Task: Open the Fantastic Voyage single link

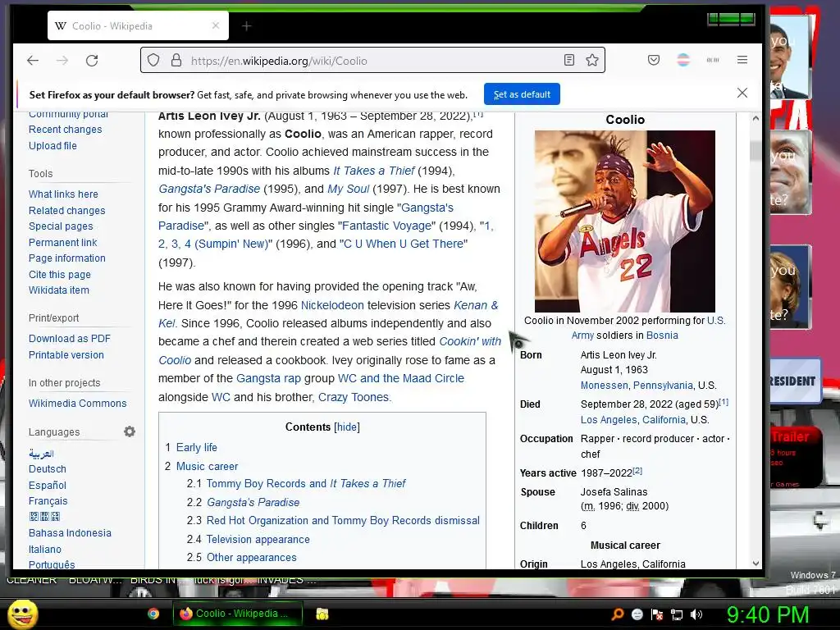Action: coord(387,226)
